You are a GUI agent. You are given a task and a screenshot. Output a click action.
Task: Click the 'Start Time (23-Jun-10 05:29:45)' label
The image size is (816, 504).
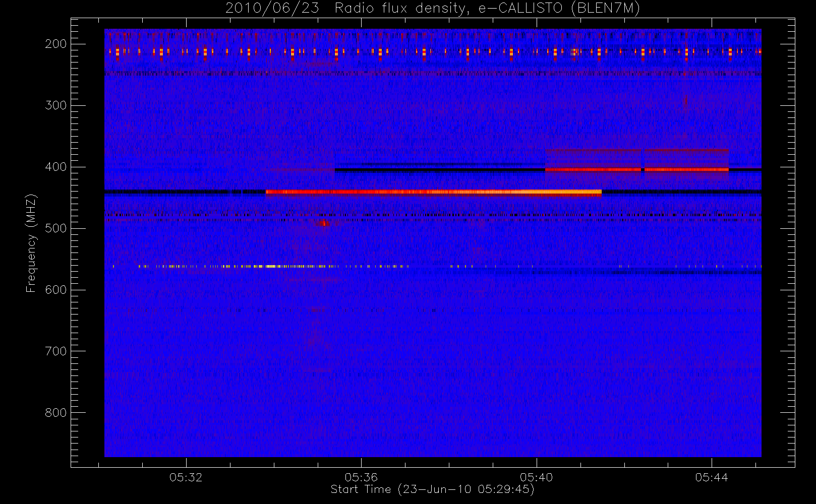[433, 489]
